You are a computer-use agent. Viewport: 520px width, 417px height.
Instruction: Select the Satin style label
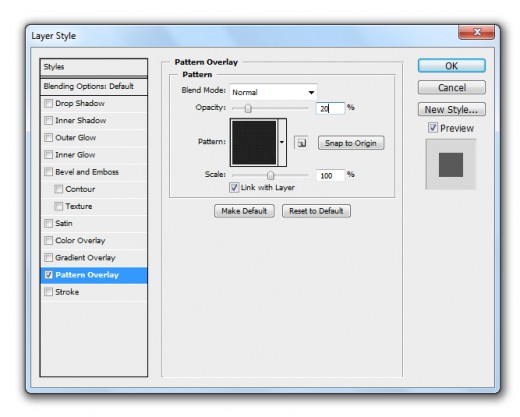[x=64, y=223]
